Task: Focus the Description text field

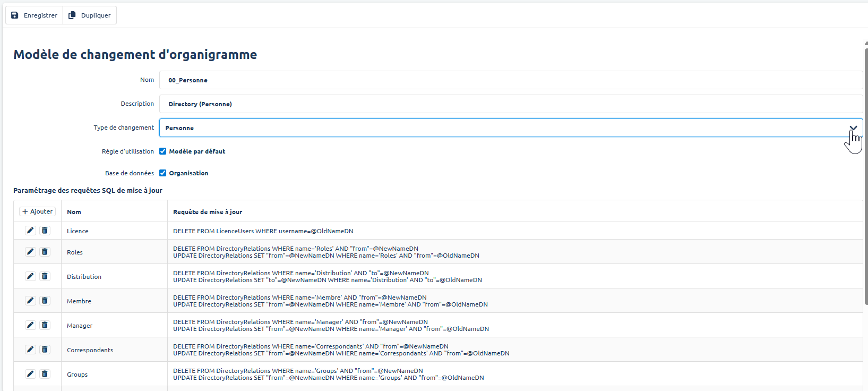Action: click(x=510, y=104)
